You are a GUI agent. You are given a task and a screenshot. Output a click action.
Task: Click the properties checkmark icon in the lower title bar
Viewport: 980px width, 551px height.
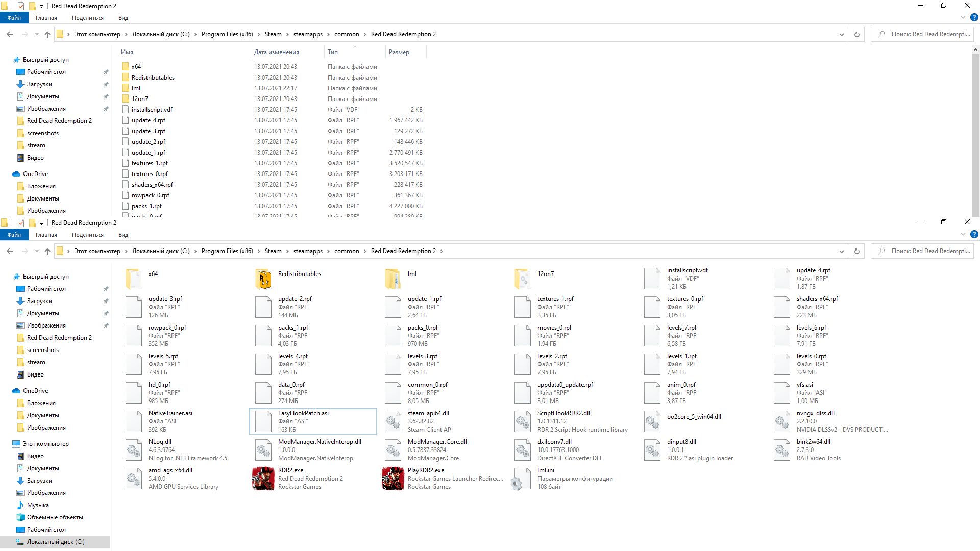pyautogui.click(x=21, y=223)
